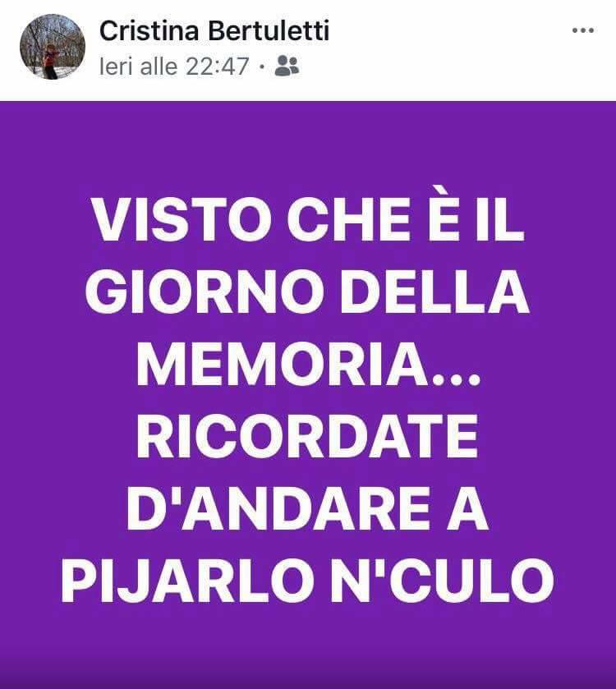Click the word "RICORDATE" in the post

pyautogui.click(x=307, y=435)
